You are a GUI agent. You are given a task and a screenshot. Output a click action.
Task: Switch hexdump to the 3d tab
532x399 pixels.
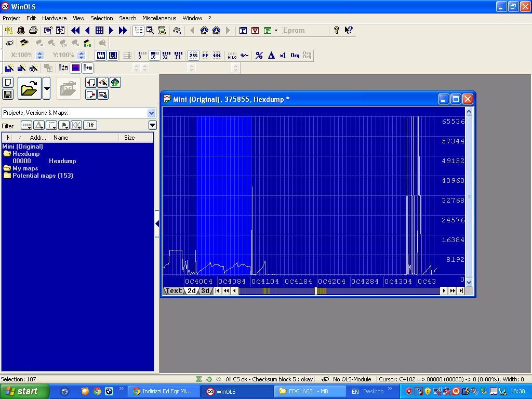point(205,291)
